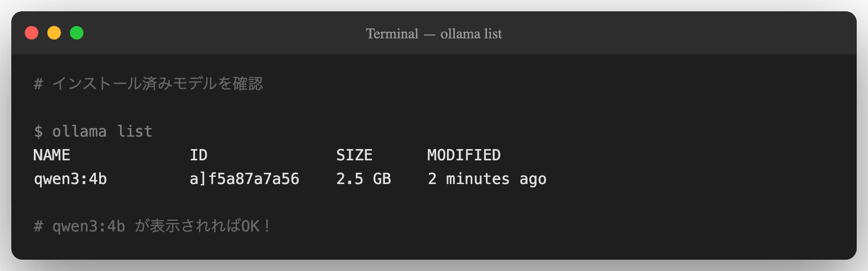Click the NAME column header
This screenshot has width=868, height=271.
tap(52, 155)
